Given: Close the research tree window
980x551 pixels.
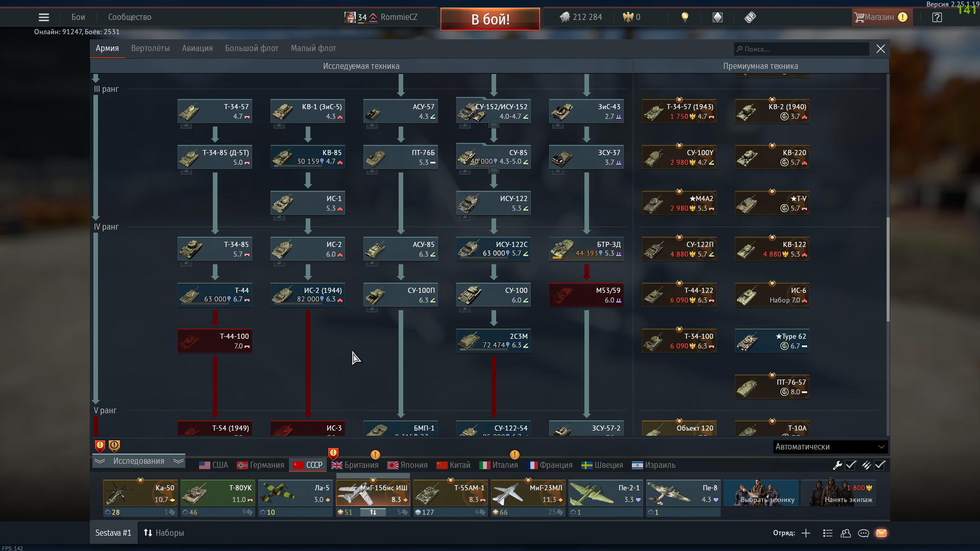Looking at the screenshot, I should point(880,49).
